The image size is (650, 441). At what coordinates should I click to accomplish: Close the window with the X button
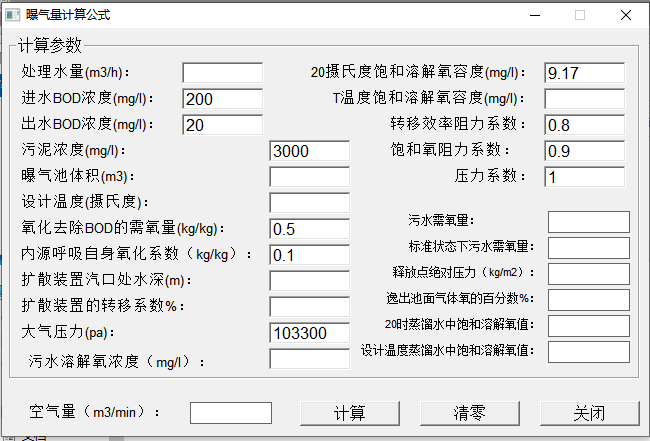click(x=624, y=15)
